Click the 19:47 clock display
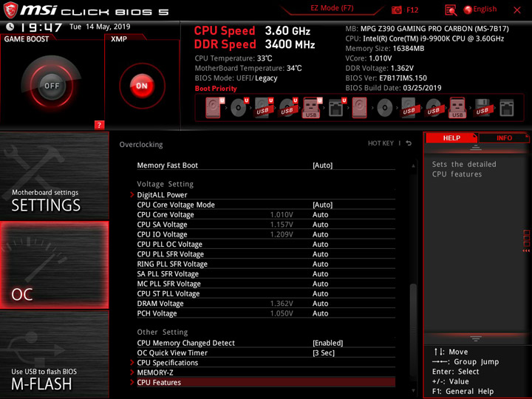This screenshot has height=399, width=532. (x=41, y=27)
